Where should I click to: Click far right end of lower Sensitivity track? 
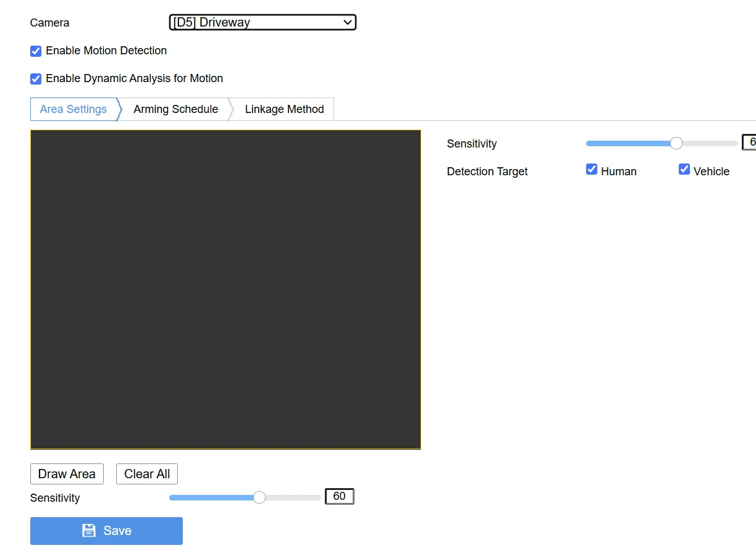(x=319, y=497)
